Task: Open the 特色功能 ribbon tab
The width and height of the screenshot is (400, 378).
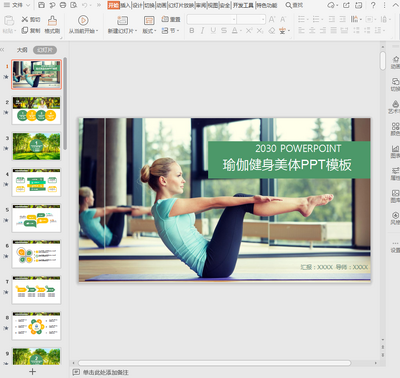Action: [266, 5]
